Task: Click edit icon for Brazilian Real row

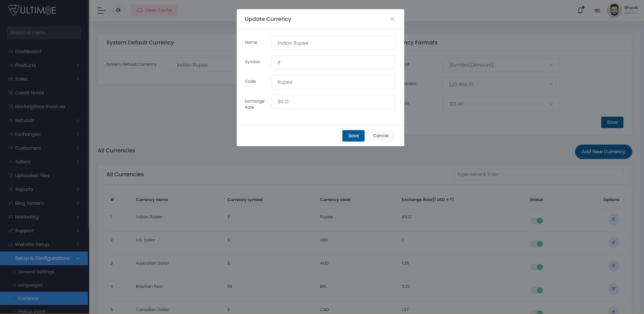Action: coord(613,289)
